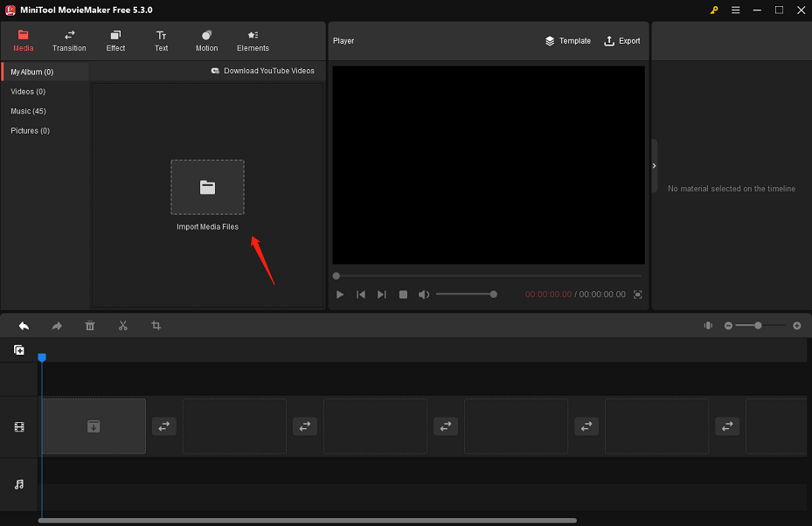Click the Redo arrow icon
Screen dimensions: 812x526
(x=57, y=326)
